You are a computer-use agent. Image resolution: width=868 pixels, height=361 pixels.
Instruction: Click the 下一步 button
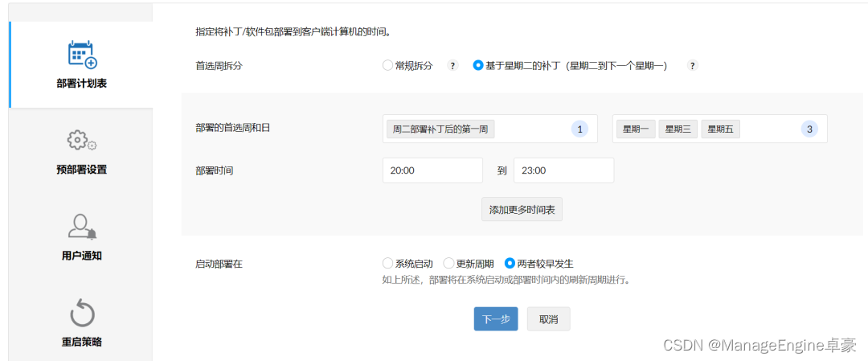tap(496, 319)
